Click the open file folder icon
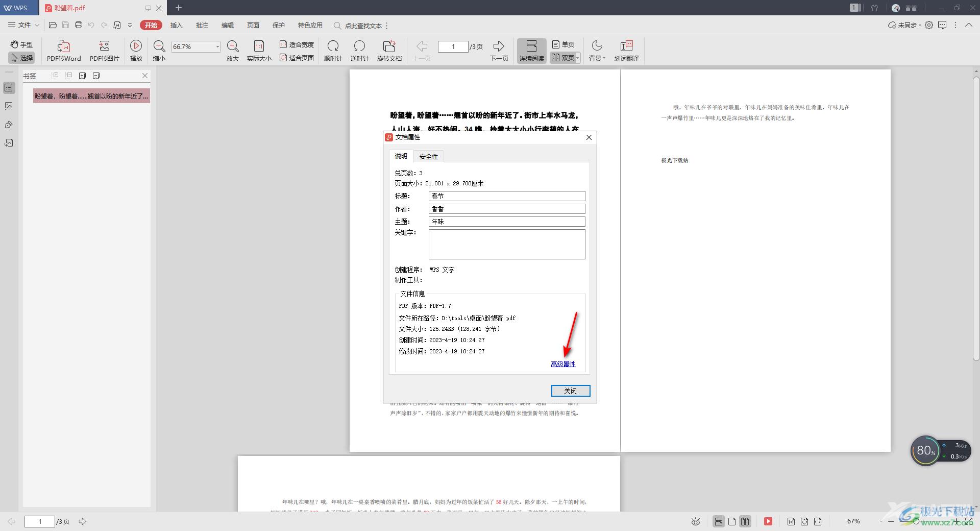Viewport: 980px width, 531px height. point(53,25)
